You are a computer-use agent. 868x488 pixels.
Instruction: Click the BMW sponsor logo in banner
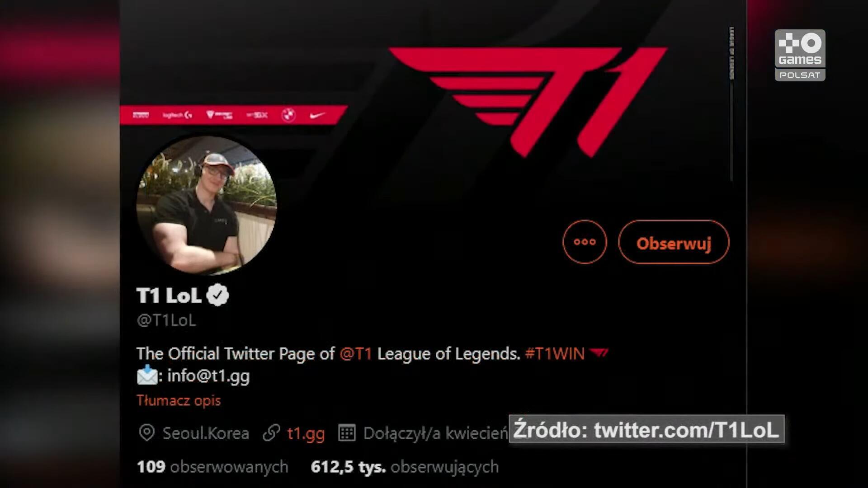click(288, 115)
